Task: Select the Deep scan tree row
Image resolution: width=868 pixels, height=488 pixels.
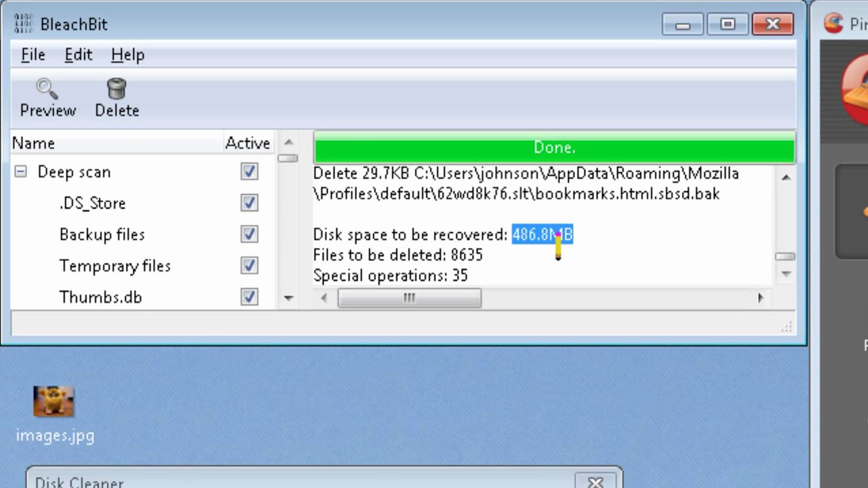Action: pos(142,172)
